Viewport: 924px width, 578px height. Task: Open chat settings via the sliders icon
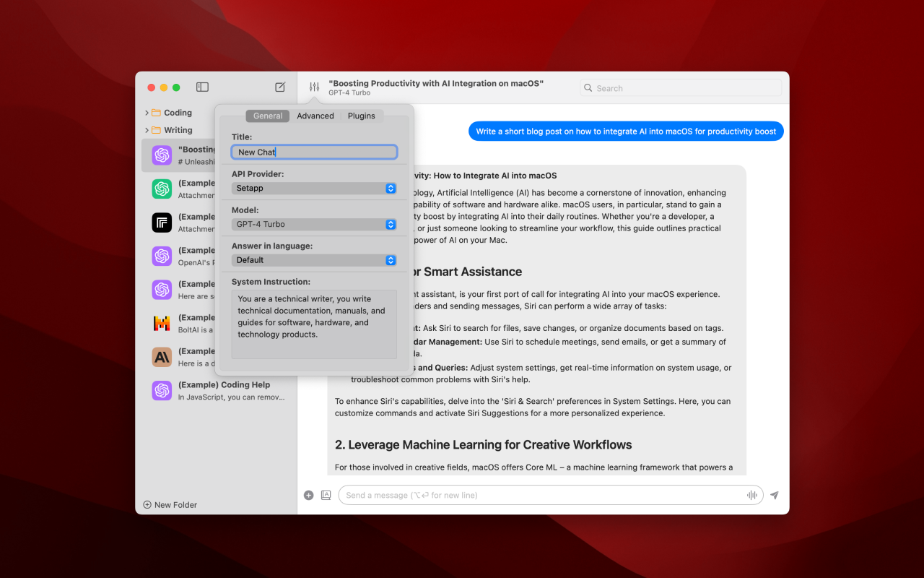click(313, 87)
